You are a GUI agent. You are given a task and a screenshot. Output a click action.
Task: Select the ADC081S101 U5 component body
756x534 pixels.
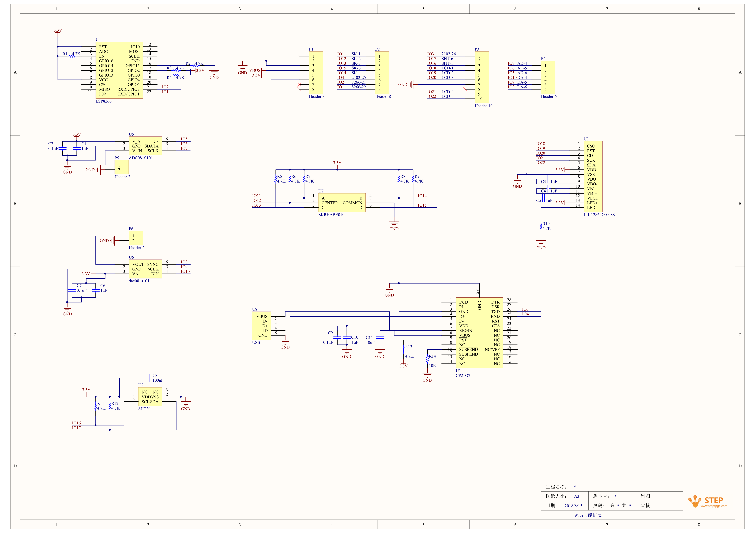(145, 146)
